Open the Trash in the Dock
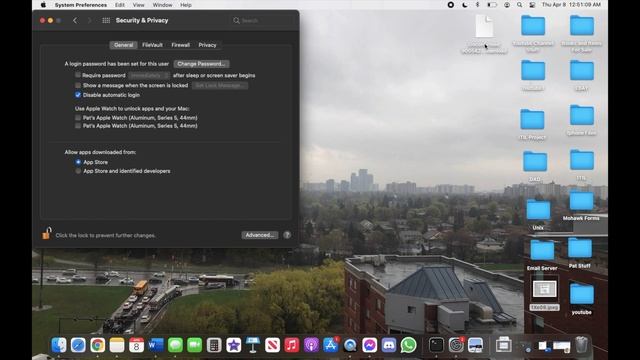Image resolution: width=640 pixels, height=360 pixels. point(582,345)
